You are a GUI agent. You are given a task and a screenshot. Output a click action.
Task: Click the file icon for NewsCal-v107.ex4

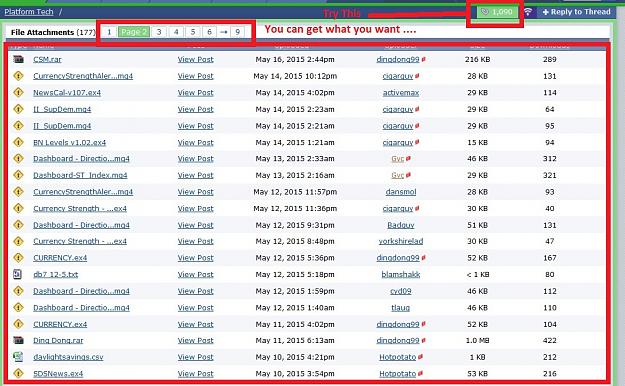tap(18, 92)
